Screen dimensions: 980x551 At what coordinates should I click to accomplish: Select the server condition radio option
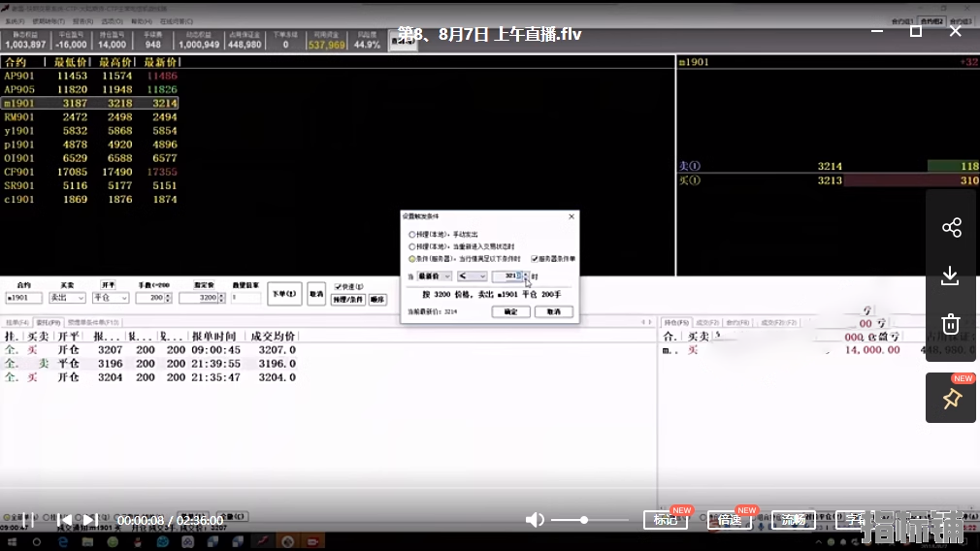[x=411, y=259]
